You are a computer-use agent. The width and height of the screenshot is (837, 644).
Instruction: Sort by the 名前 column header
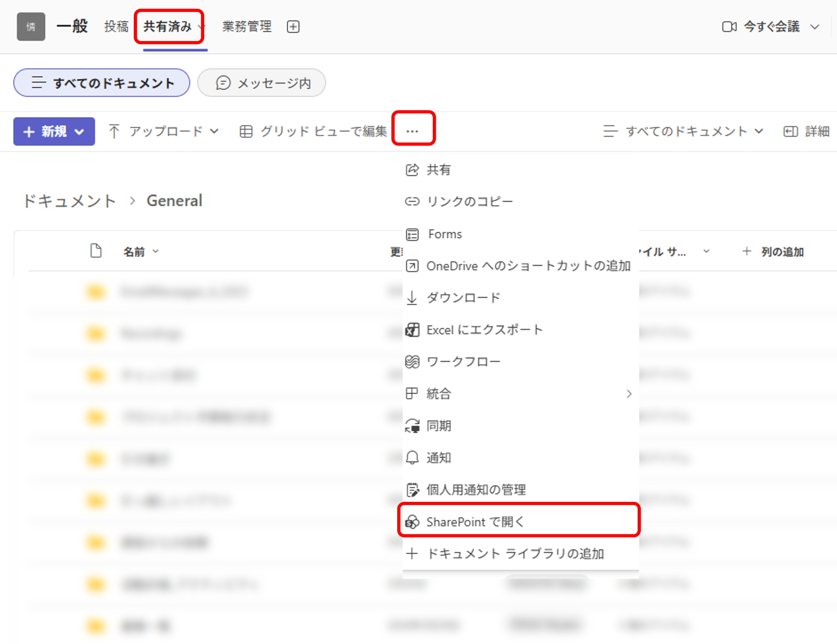[141, 252]
